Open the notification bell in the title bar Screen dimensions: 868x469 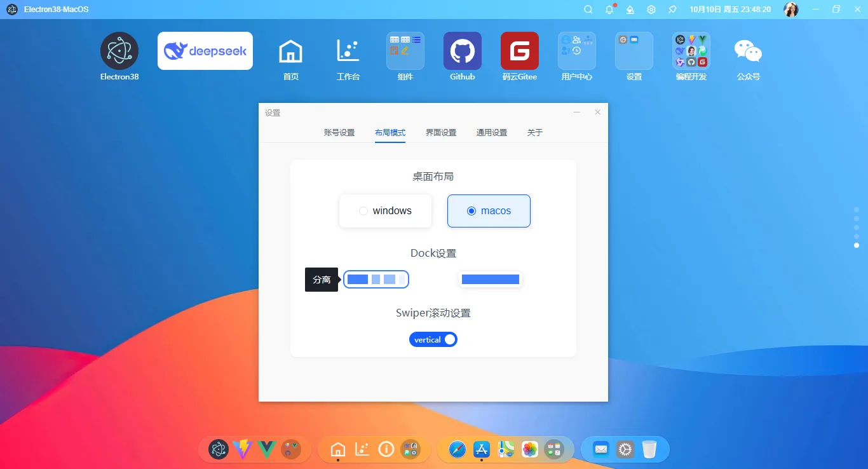pyautogui.click(x=609, y=9)
